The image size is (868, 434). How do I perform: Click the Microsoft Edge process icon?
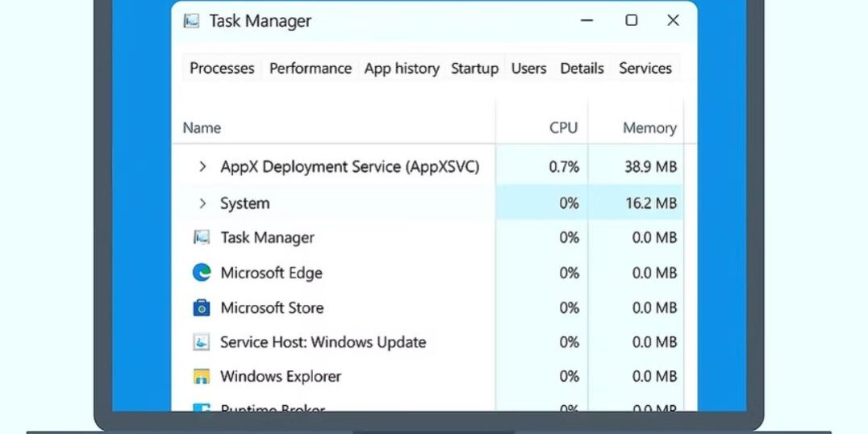point(202,273)
